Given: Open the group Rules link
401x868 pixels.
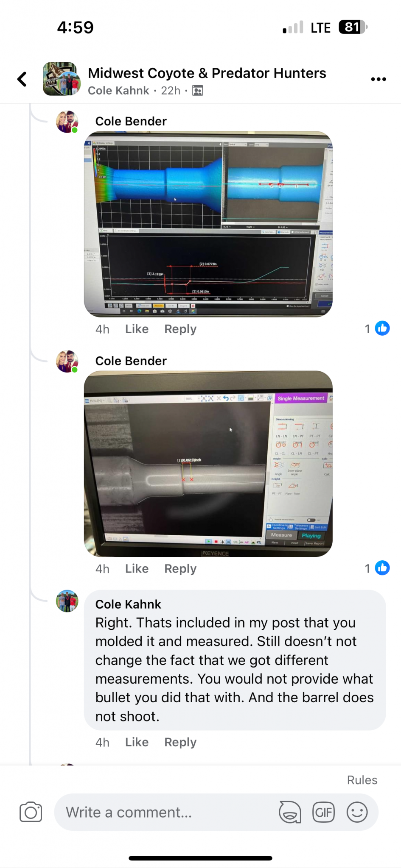Looking at the screenshot, I should click(x=362, y=780).
